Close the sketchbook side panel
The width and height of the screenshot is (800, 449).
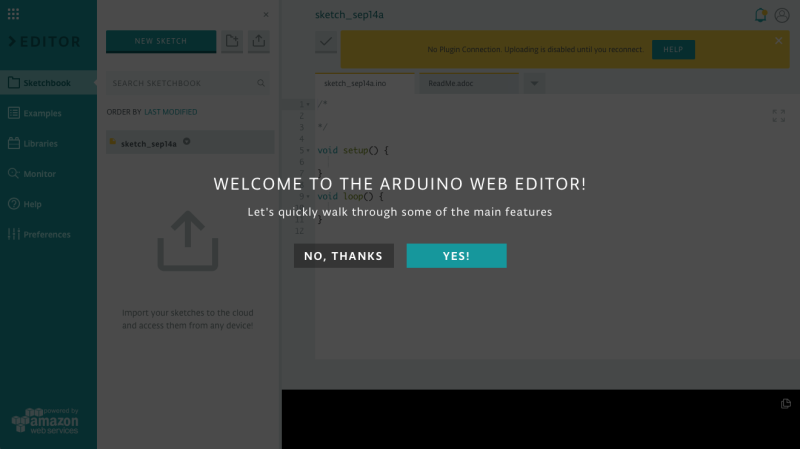[266, 15]
